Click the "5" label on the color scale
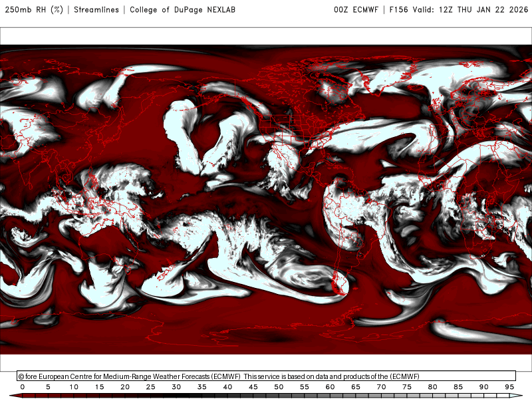Image resolution: width=532 pixels, height=399 pixels. pos(48,387)
